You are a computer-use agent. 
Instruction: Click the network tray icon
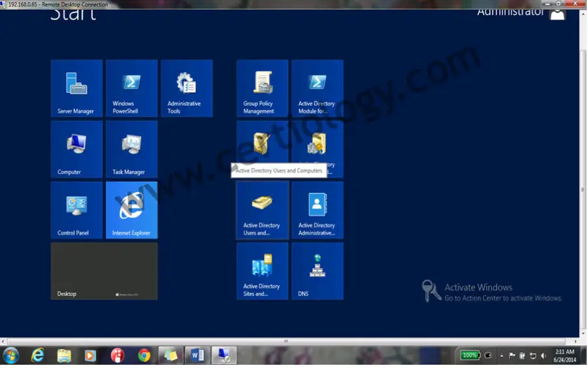532,355
